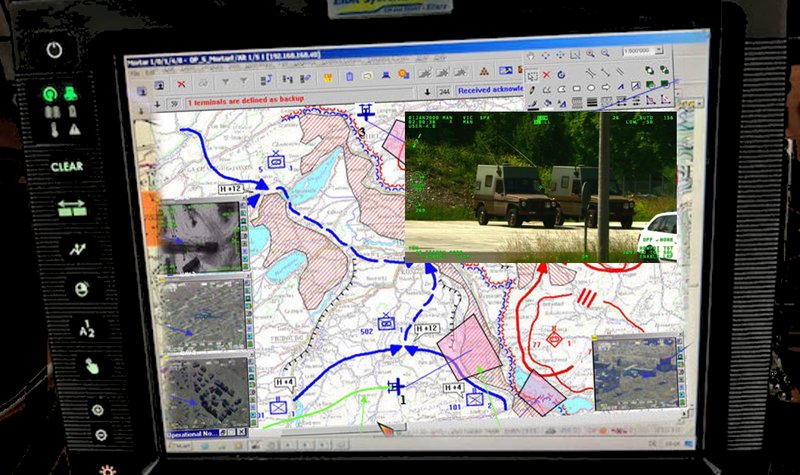The height and width of the screenshot is (475, 800).
Task: Select the pan hand tool in map toolbox
Action: (531, 56)
